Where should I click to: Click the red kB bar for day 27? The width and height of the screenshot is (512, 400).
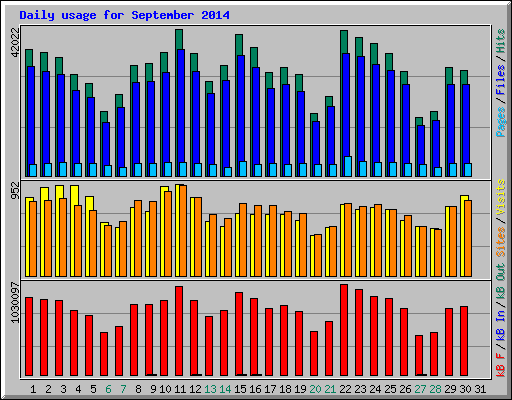[419, 355]
